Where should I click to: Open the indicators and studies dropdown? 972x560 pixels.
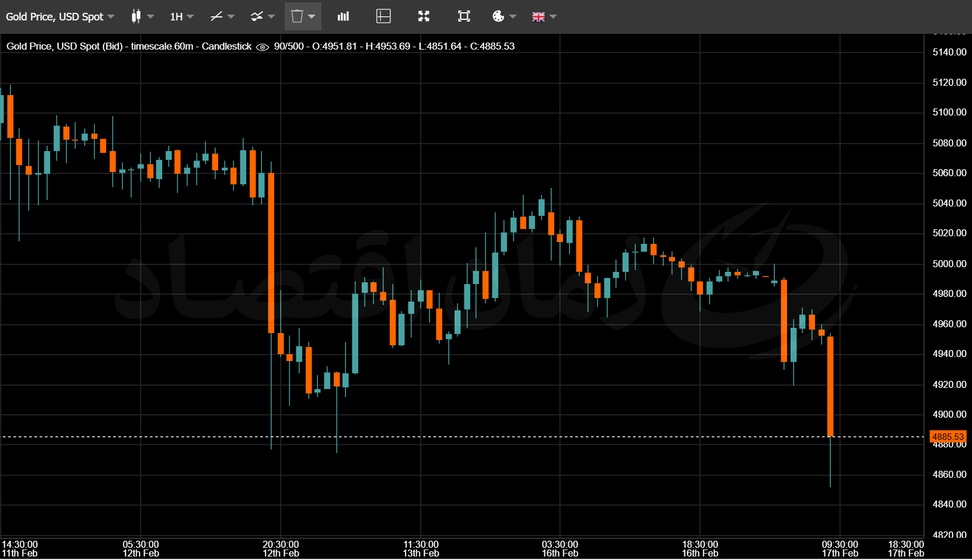pos(263,16)
